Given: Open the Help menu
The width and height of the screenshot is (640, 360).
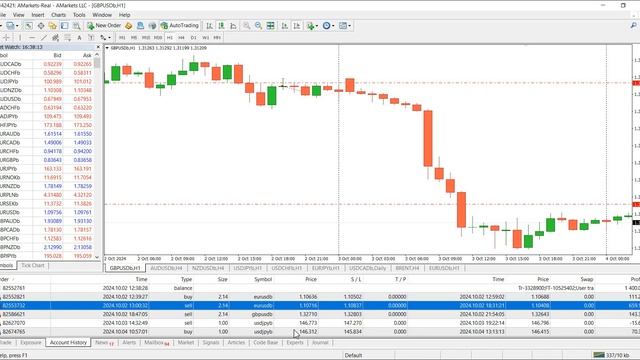Looking at the screenshot, I should click(x=124, y=15).
